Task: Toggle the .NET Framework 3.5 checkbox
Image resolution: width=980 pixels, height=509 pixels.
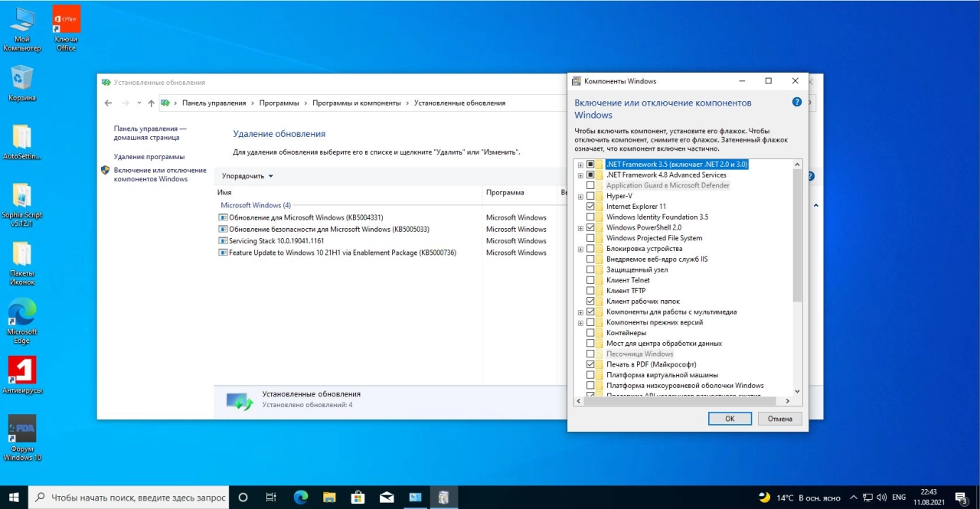Action: 590,165
